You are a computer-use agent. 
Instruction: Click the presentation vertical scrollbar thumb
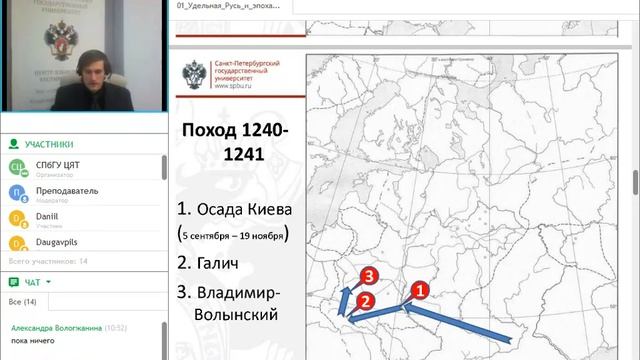tap(636, 182)
